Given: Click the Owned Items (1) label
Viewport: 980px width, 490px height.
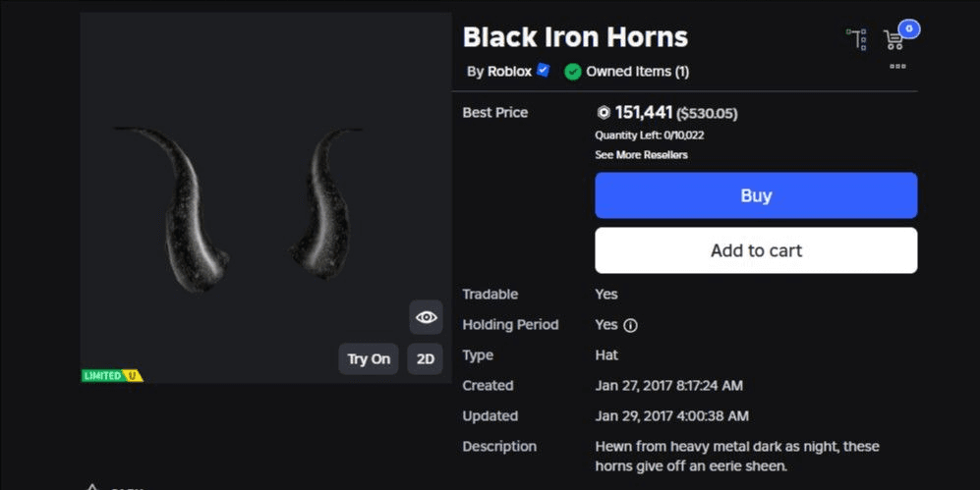Looking at the screenshot, I should pos(637,72).
